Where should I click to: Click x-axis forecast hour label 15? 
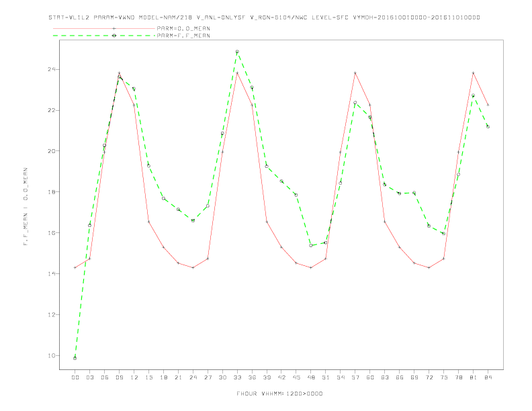tap(148, 377)
